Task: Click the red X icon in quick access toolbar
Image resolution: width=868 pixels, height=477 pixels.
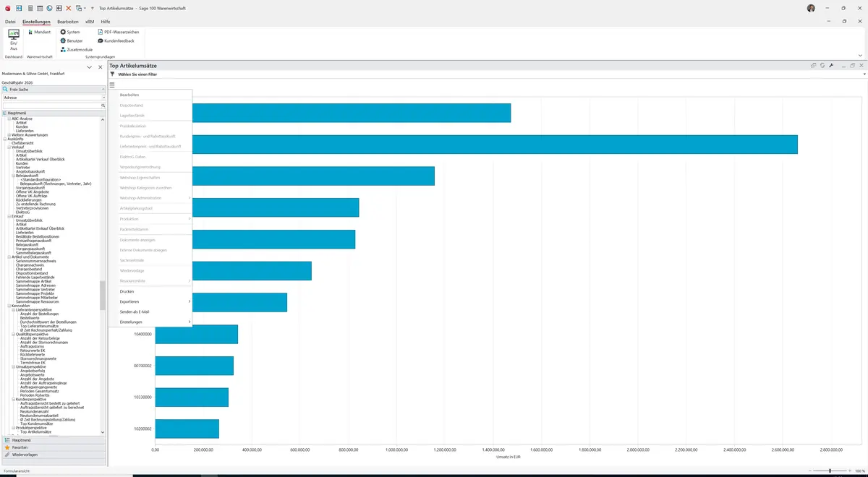Action: (68, 8)
